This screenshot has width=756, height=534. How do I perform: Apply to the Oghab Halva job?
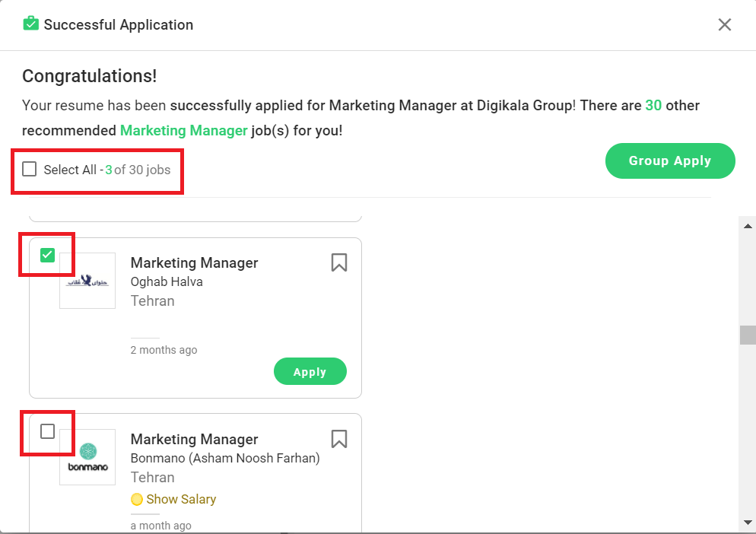tap(310, 372)
